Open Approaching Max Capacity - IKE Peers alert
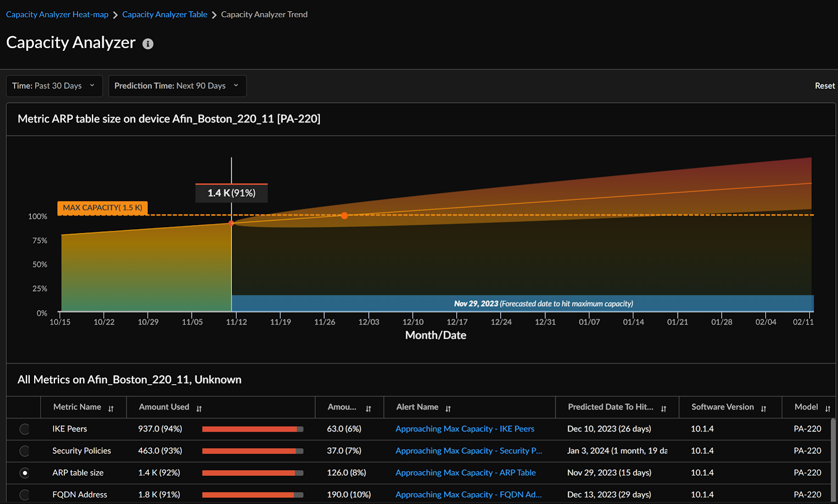838x504 pixels. pyautogui.click(x=465, y=429)
